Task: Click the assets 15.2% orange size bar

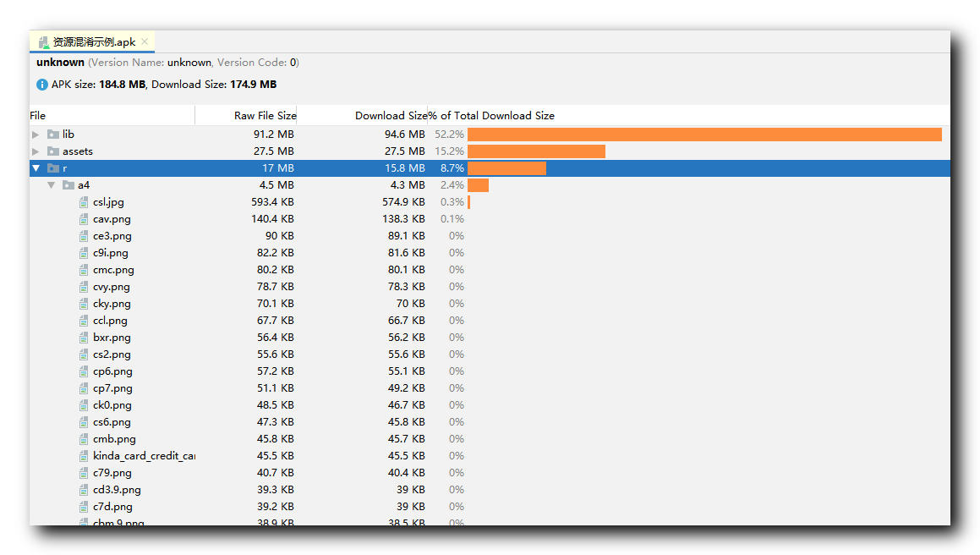Action: tap(536, 151)
